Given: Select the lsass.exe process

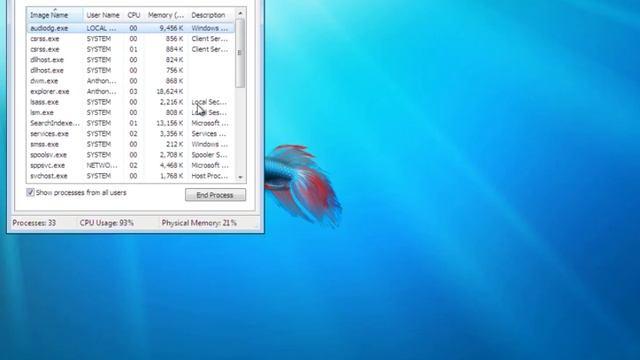Looking at the screenshot, I should tap(131, 102).
